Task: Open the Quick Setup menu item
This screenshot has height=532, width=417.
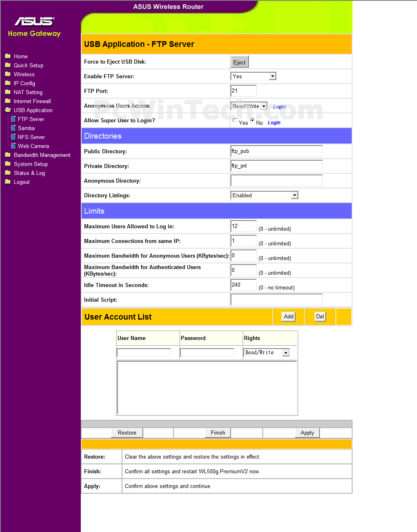Action: [29, 65]
